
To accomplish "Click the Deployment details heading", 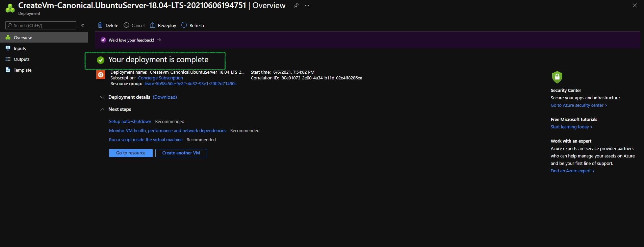I will point(129,97).
